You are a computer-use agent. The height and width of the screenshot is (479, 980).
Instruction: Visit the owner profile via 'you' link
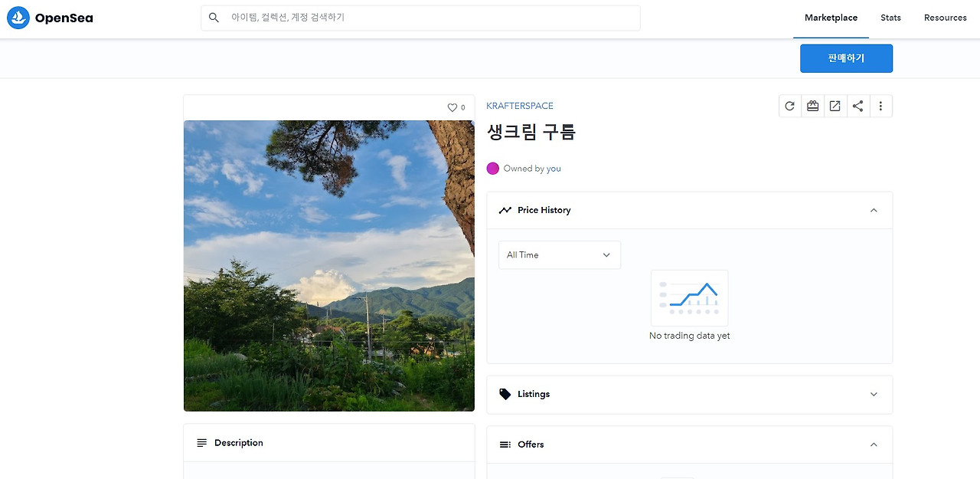point(554,168)
